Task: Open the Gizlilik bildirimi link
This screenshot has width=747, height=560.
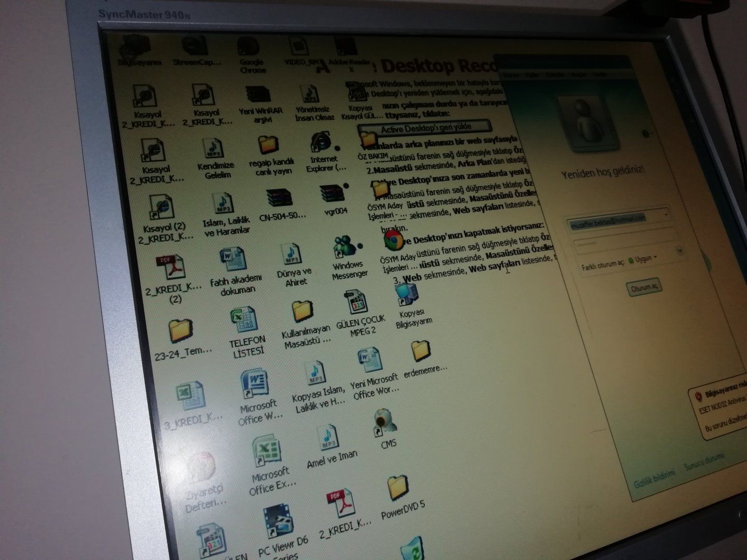Action: 655,478
